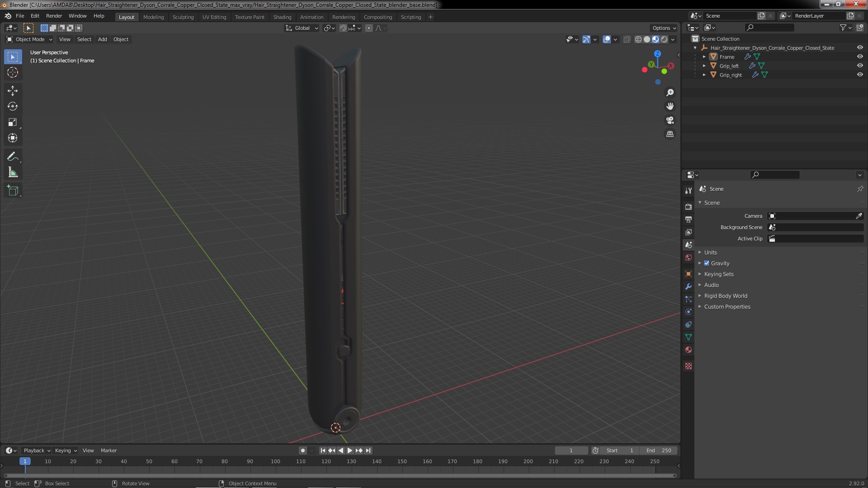
Task: Open the Options dropdown
Action: tap(664, 28)
